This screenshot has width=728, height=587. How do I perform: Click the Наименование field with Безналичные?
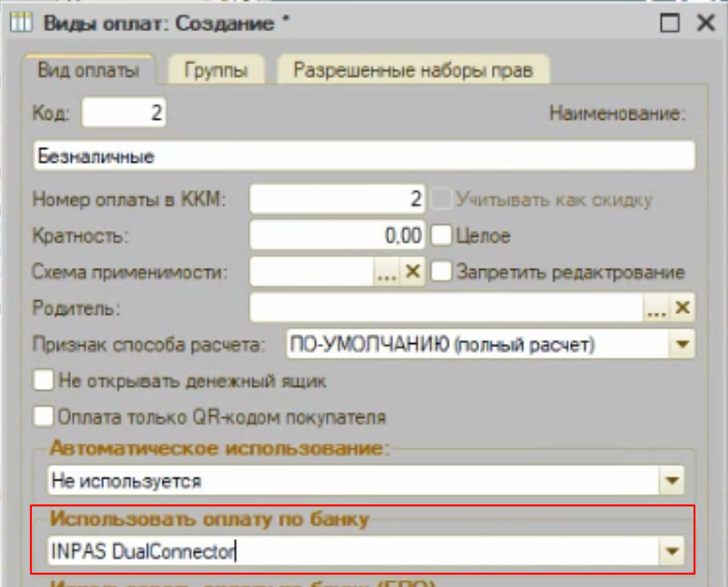pyautogui.click(x=364, y=156)
